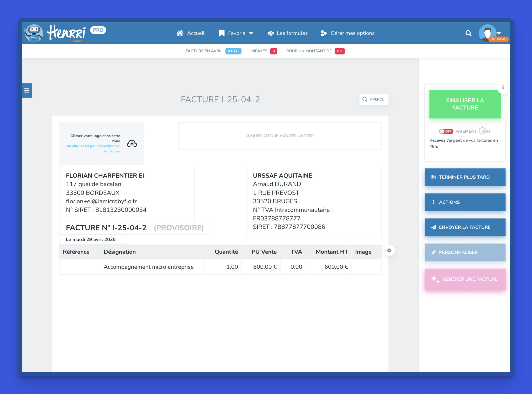Click the paper plane send icon
Image resolution: width=532 pixels, height=394 pixels.
tap(434, 227)
